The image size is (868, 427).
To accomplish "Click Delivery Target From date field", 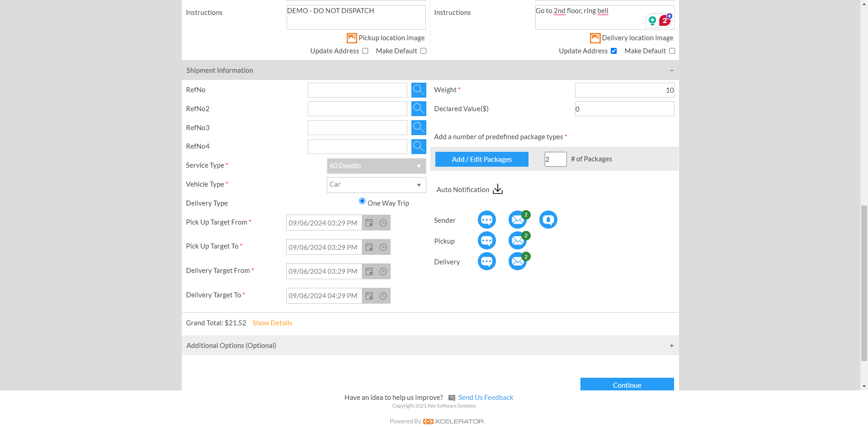I will pos(324,272).
